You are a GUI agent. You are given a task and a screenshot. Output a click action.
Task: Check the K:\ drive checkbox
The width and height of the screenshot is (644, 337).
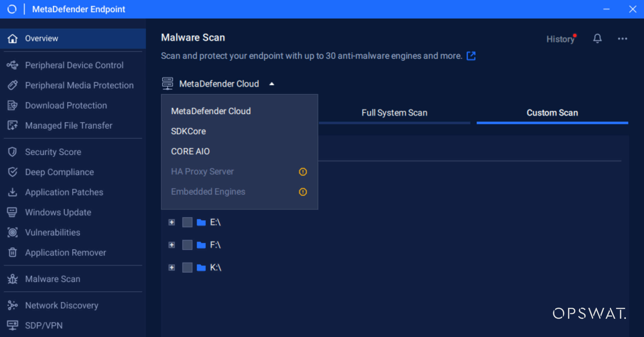(187, 267)
